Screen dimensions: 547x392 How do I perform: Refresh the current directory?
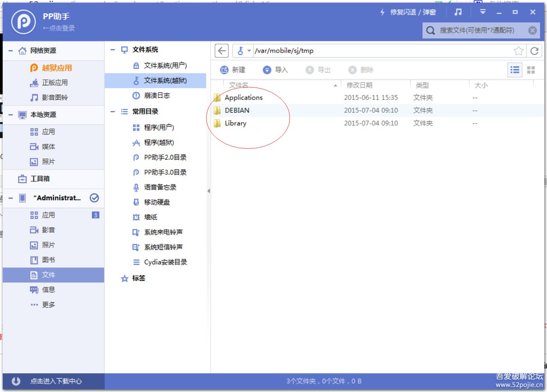[x=534, y=51]
